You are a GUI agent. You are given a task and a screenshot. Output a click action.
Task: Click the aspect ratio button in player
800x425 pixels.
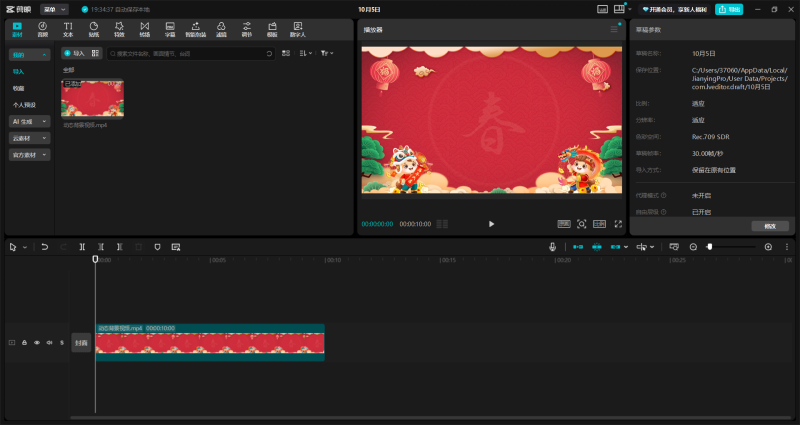click(599, 224)
